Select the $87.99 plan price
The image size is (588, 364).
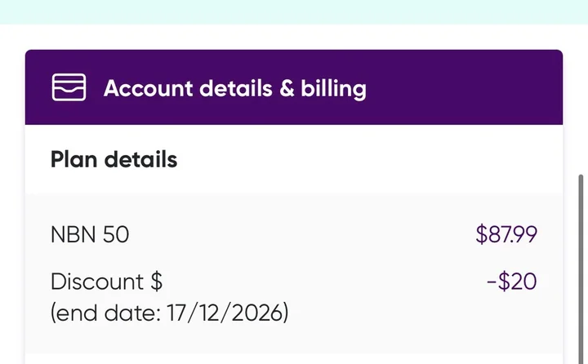[506, 235]
